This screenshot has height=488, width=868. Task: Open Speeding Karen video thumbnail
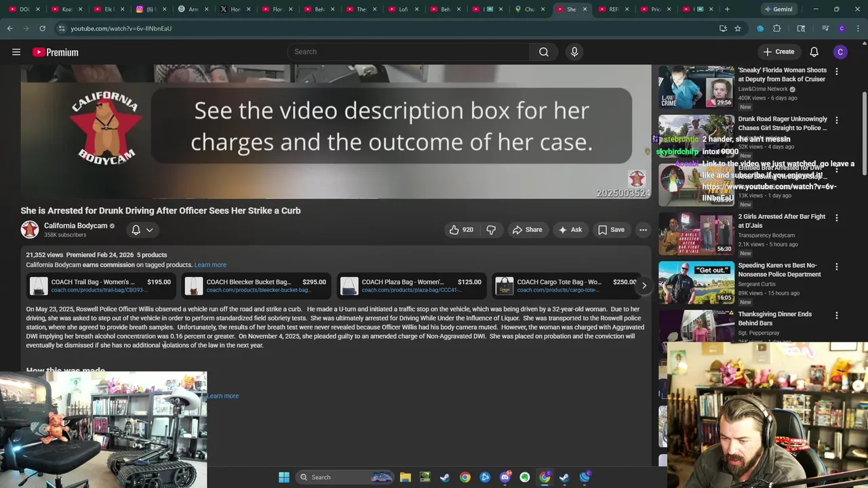coord(696,283)
